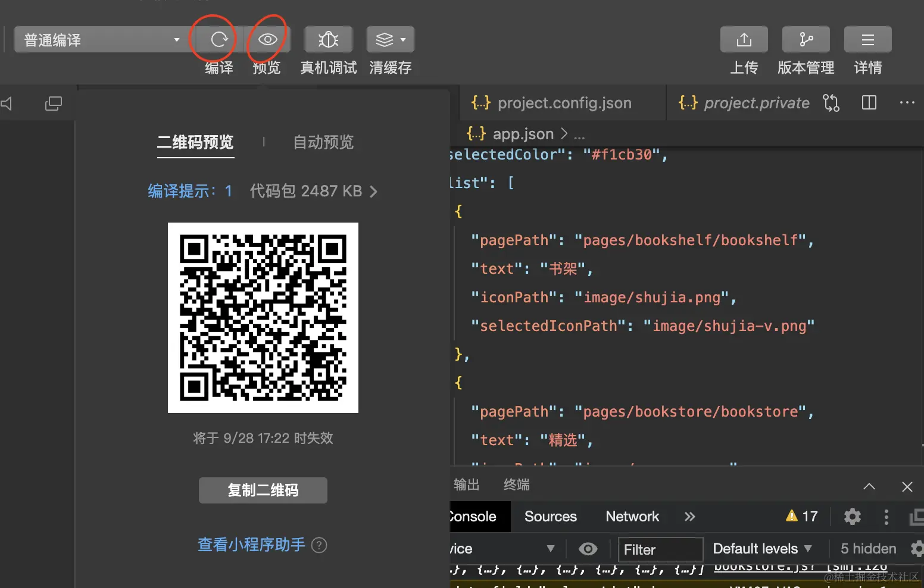Switch to 自动预览 tab

323,142
